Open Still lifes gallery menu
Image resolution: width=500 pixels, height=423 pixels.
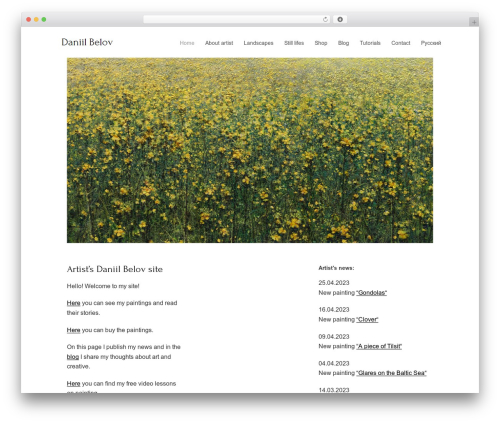tap(294, 43)
